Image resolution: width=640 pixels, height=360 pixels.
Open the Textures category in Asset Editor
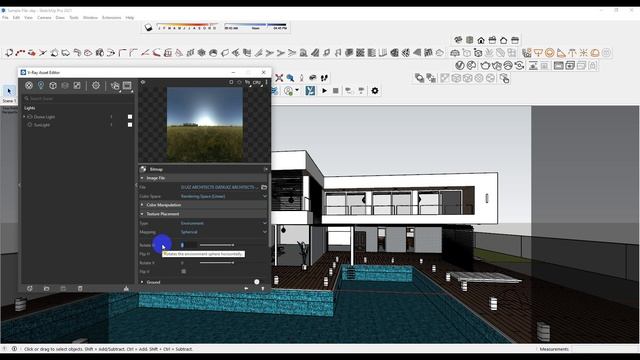pos(77,85)
